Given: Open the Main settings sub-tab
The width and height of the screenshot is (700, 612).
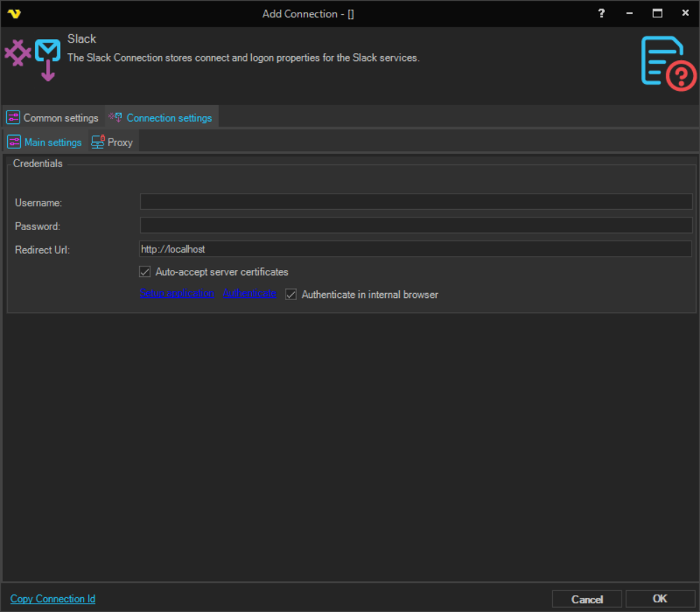Looking at the screenshot, I should click(x=45, y=142).
